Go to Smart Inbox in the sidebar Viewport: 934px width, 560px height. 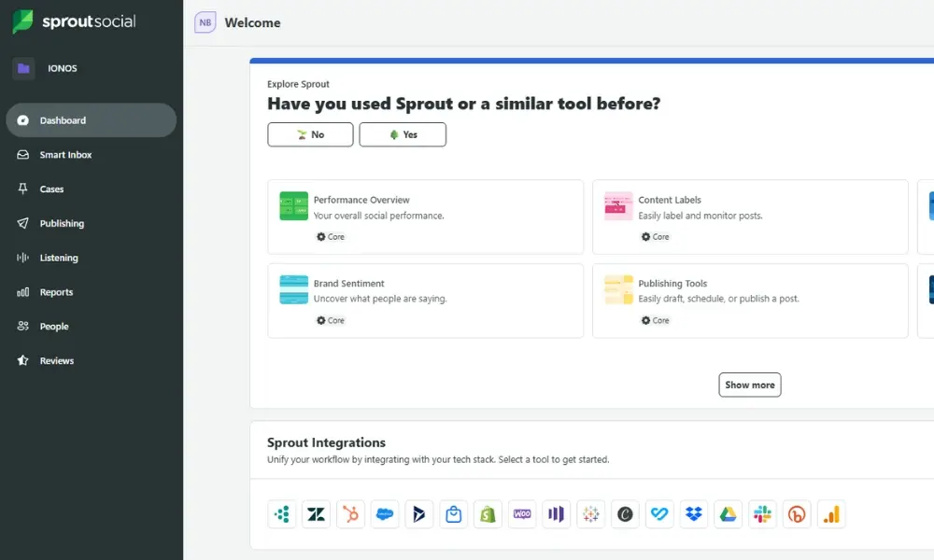click(65, 155)
